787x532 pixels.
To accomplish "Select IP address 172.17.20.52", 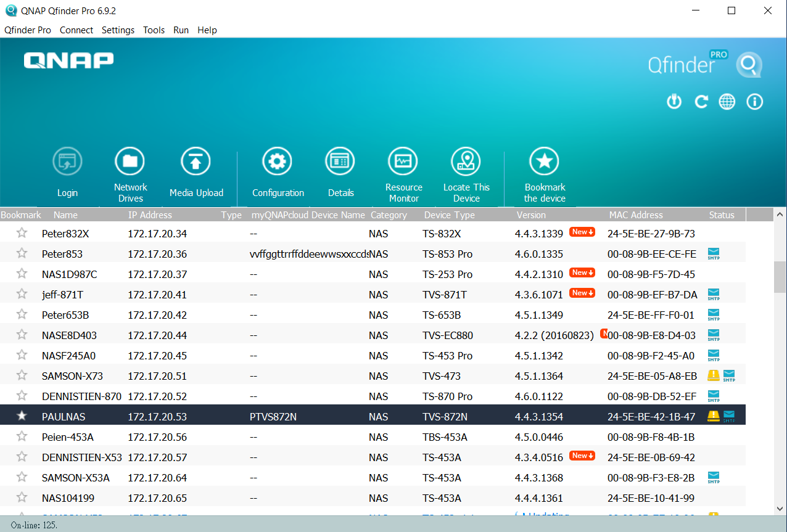I will point(157,396).
